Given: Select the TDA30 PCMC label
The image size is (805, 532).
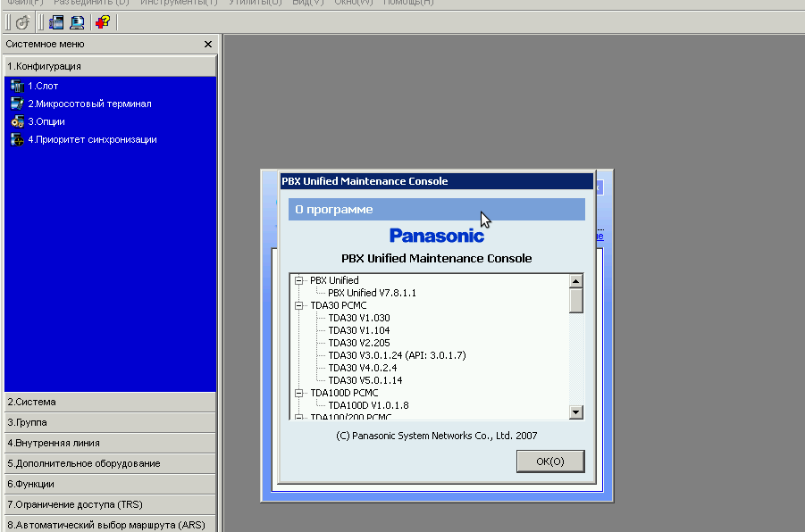Looking at the screenshot, I should point(339,306).
